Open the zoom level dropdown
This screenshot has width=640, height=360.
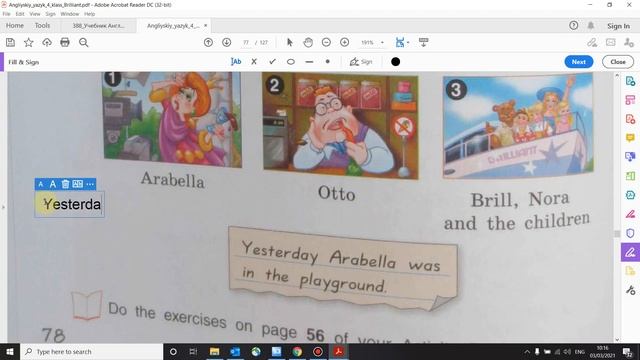[382, 42]
